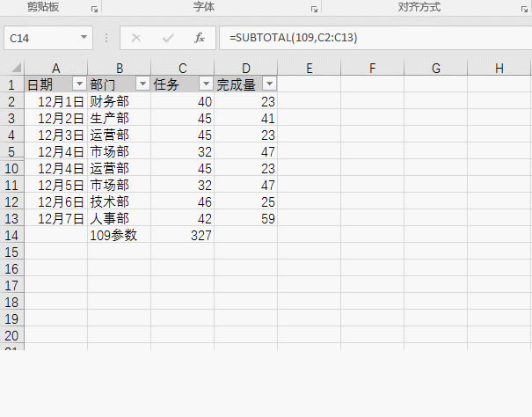Open the 日期 column filter dropdown

(79, 84)
